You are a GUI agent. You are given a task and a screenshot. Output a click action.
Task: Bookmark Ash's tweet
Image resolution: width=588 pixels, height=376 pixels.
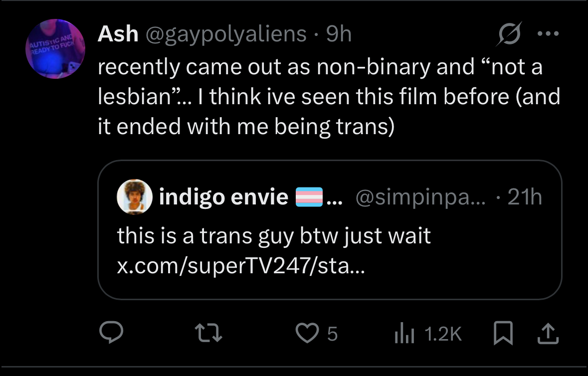(503, 333)
